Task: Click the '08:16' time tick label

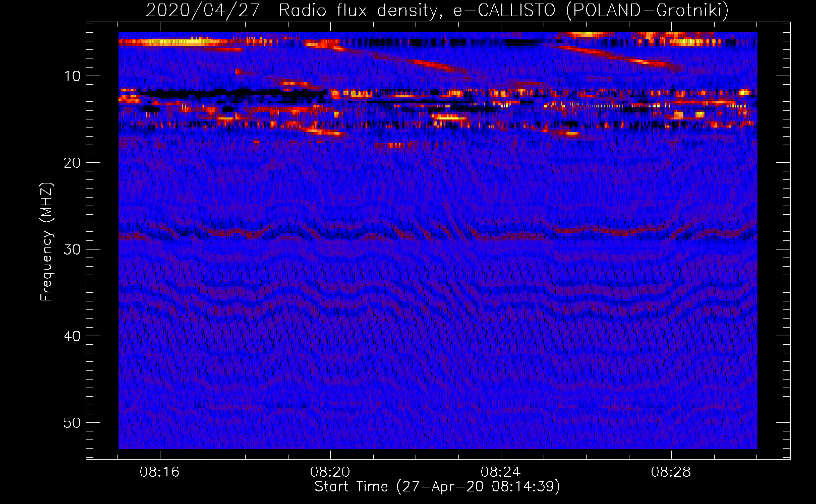Action: tap(160, 472)
